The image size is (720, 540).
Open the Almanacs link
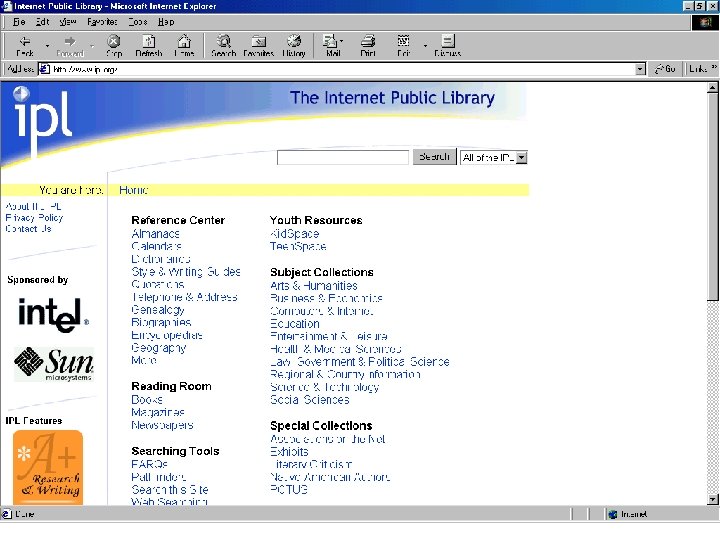(x=155, y=234)
